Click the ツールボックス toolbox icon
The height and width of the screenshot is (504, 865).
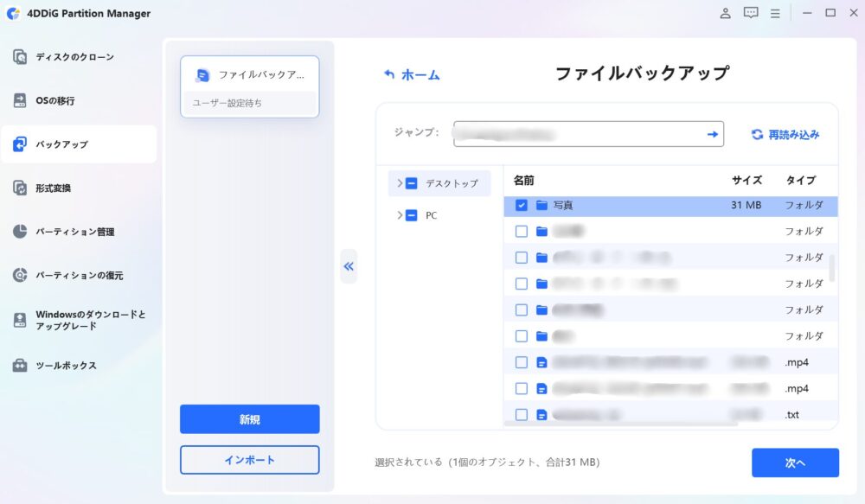point(20,365)
